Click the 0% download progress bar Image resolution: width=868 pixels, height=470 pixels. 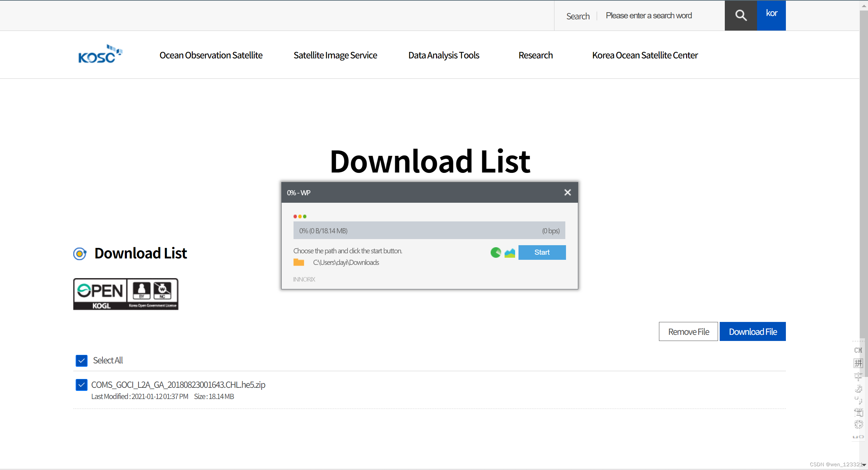click(x=429, y=231)
